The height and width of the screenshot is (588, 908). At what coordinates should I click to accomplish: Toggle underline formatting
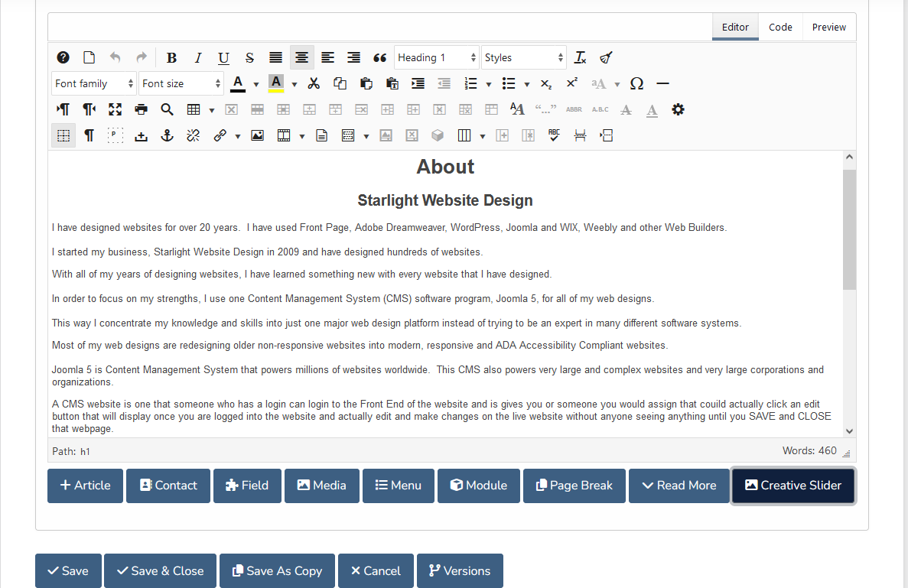pyautogui.click(x=223, y=57)
